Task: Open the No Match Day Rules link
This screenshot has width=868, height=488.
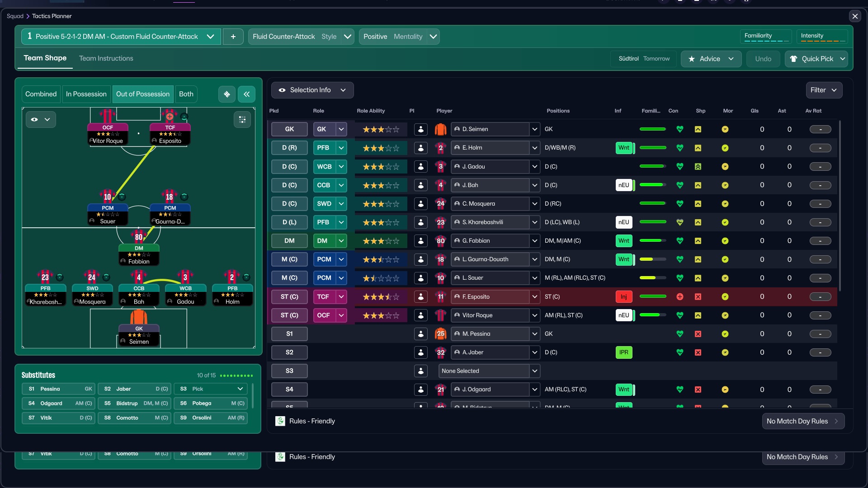Action: (x=802, y=421)
